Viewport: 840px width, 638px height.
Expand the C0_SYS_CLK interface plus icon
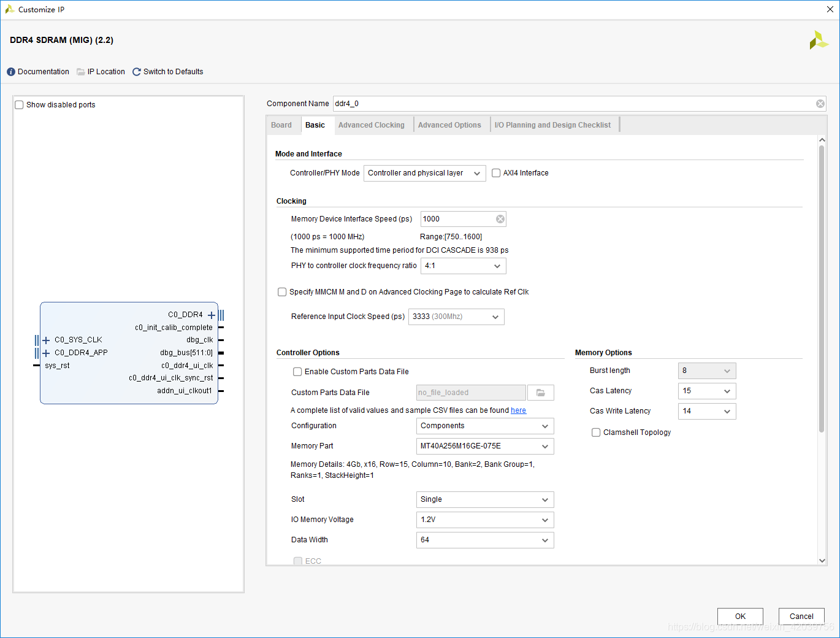tap(46, 340)
